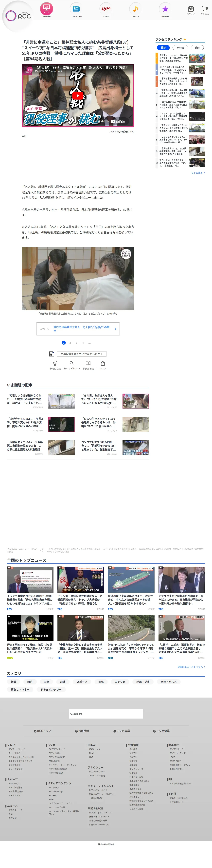Viewport: 212px width, 868px height.
Task: Click the RCCアナウンサー footer link
Action: click(x=97, y=772)
